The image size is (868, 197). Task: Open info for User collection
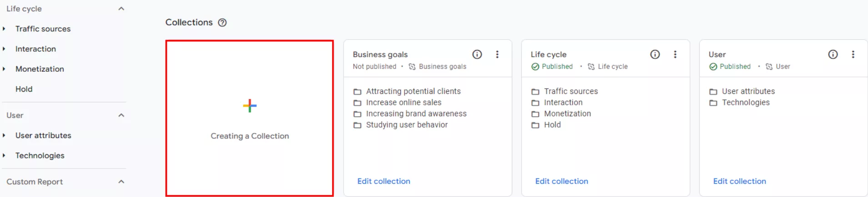point(833,54)
